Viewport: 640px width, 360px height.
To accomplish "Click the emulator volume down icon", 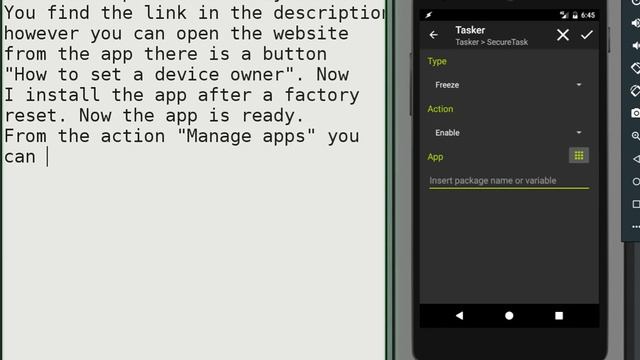I will (x=636, y=45).
